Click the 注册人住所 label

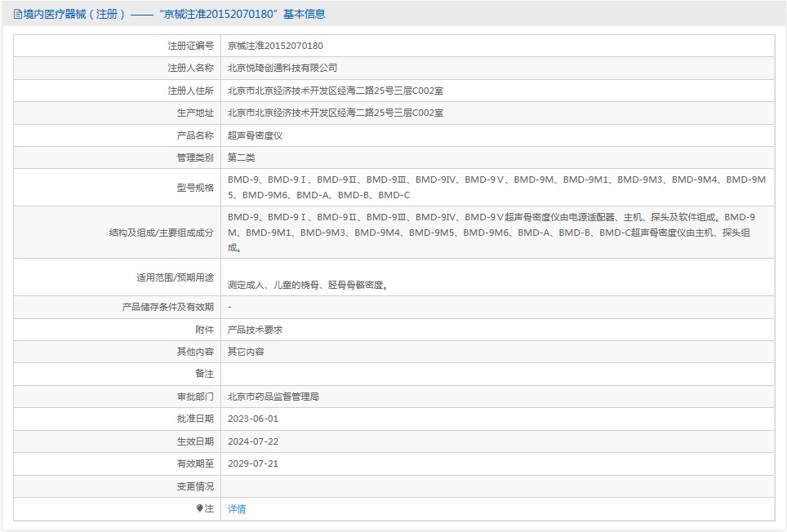[191, 91]
